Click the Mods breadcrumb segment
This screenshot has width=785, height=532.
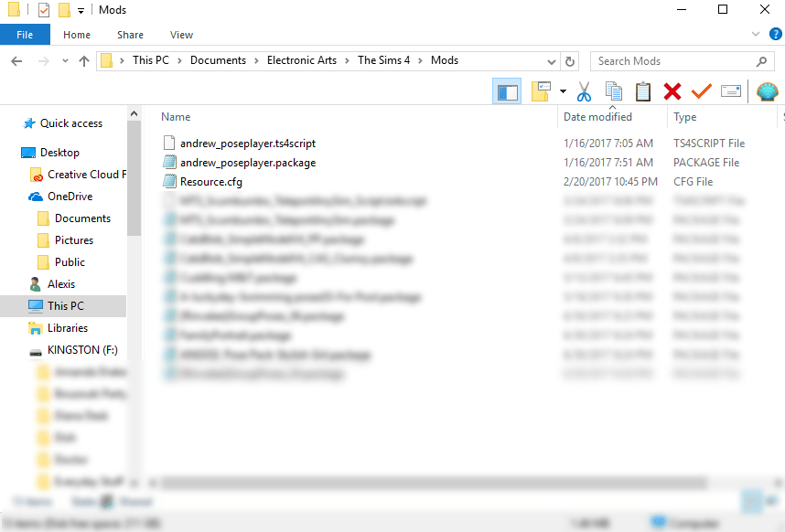pos(445,60)
